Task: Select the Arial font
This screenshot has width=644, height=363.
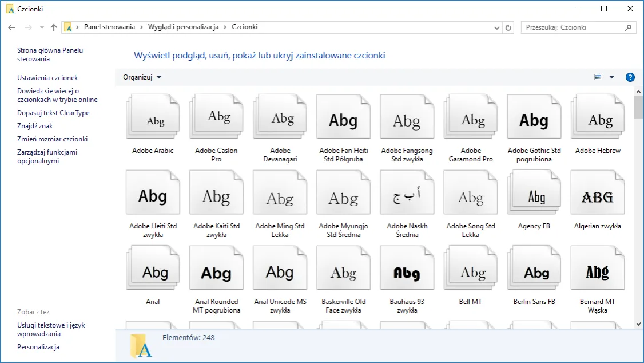Action: tap(153, 267)
